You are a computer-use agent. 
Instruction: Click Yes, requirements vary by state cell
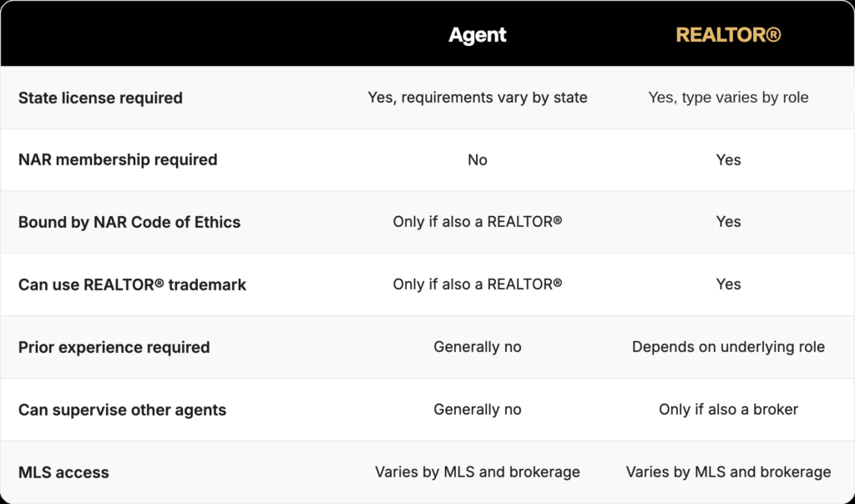coord(477,98)
